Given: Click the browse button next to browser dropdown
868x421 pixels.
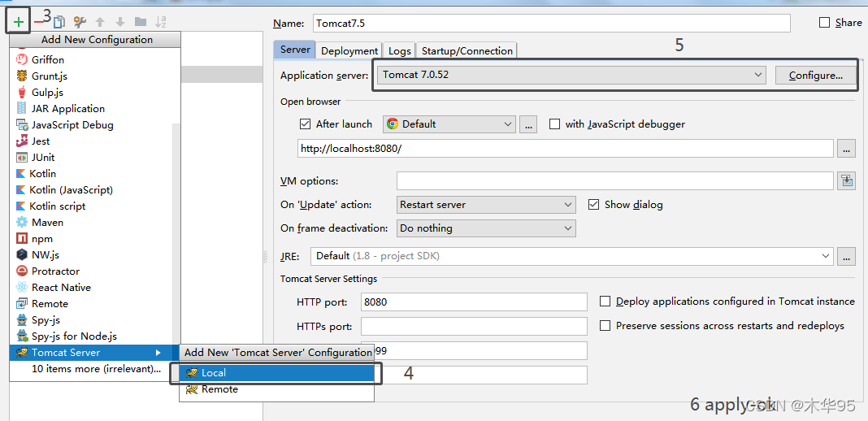Looking at the screenshot, I should [527, 124].
